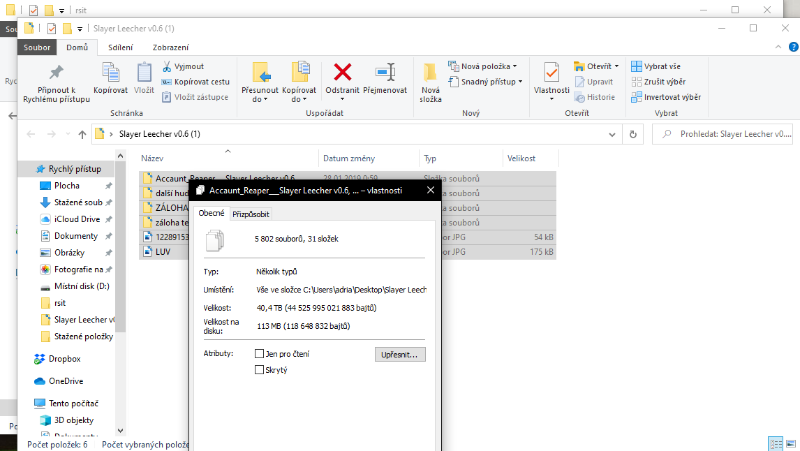Click the Vložit (Paste) ribbon icon

coord(144,78)
